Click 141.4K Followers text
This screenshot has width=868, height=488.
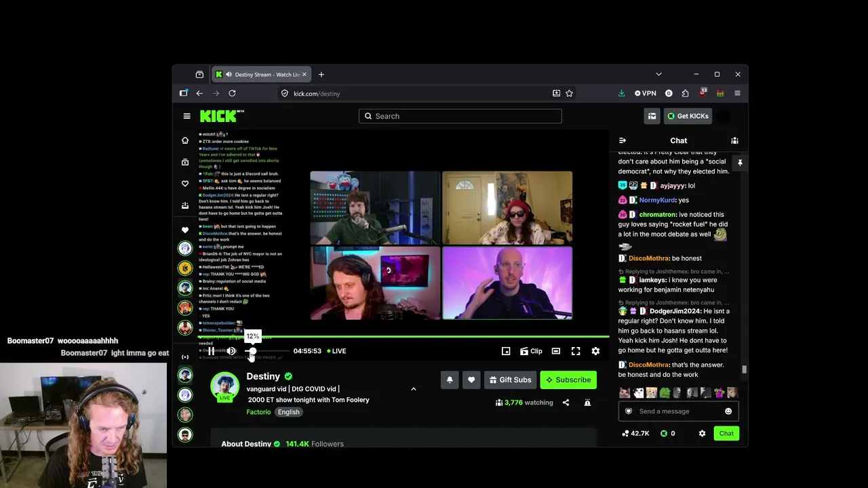coord(315,444)
